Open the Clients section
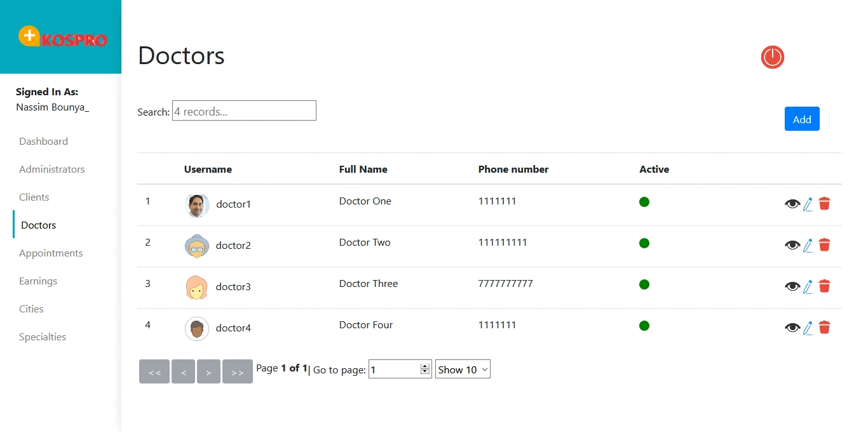This screenshot has height=440, width=868. [34, 197]
